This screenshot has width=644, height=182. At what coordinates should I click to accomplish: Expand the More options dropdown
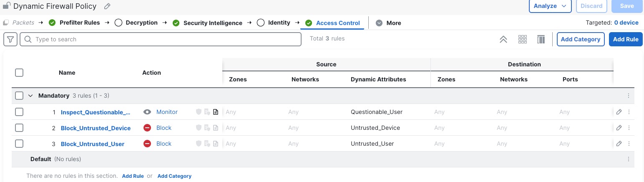pyautogui.click(x=388, y=23)
